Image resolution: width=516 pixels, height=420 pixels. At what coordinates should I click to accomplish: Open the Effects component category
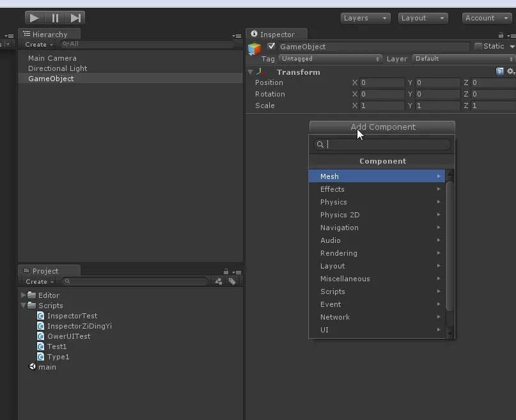coord(377,189)
